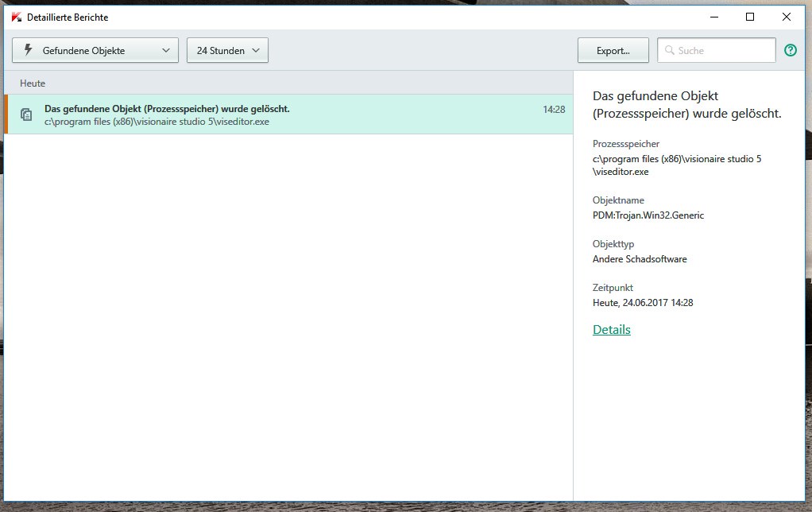Click the details pane heading about deleted object
Image resolution: width=812 pixels, height=512 pixels.
(x=686, y=105)
